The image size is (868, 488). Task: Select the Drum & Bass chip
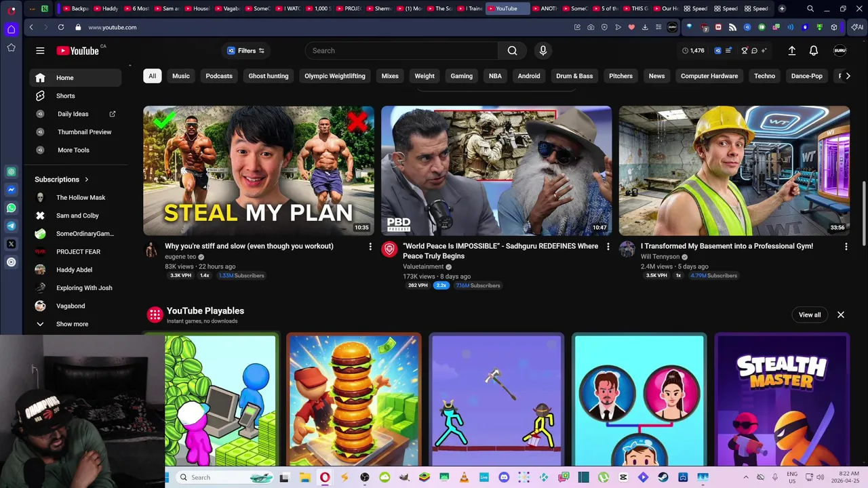(x=574, y=76)
